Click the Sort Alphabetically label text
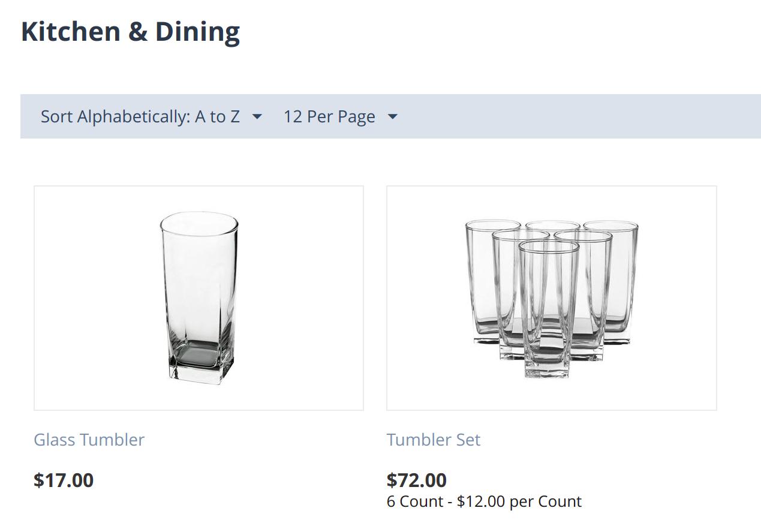The width and height of the screenshot is (761, 532). pyautogui.click(x=115, y=116)
